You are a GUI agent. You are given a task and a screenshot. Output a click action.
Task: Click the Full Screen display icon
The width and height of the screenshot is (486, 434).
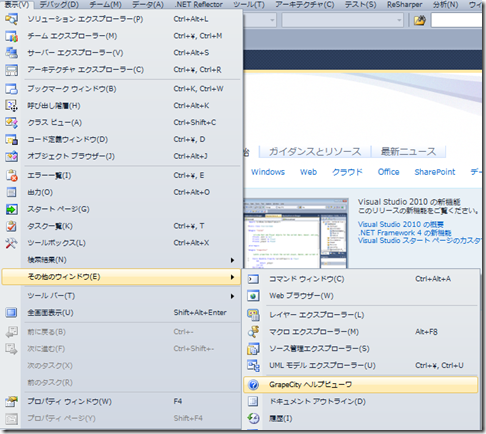point(11,313)
